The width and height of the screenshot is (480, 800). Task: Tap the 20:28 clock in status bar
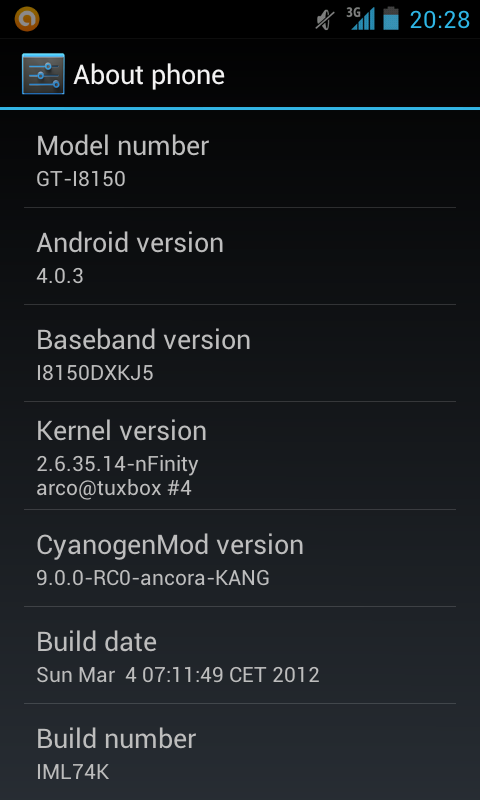coord(440,20)
